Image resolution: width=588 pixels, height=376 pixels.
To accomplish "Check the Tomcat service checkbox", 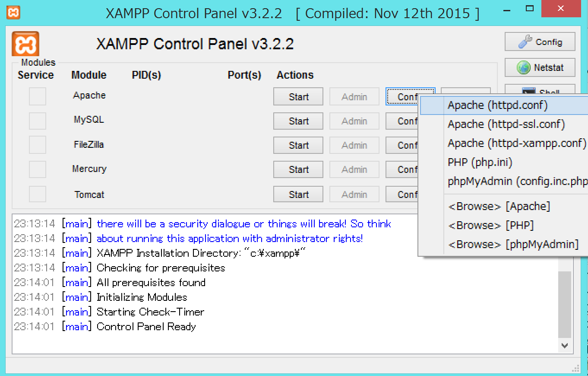I will click(37, 194).
